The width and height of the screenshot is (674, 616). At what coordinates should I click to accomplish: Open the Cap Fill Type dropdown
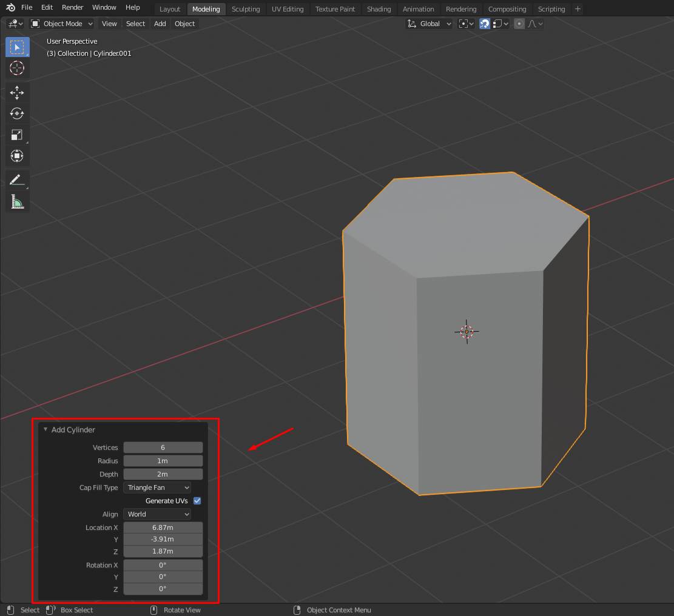(157, 487)
